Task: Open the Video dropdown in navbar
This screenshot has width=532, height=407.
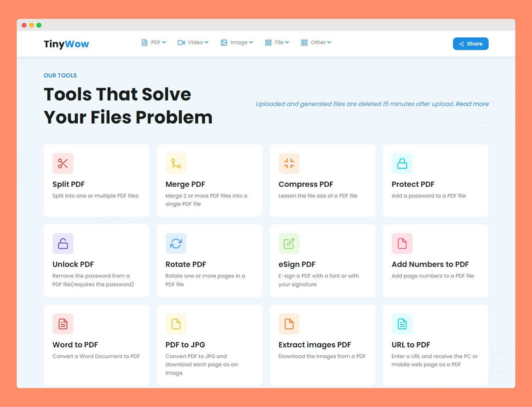Action: click(x=193, y=43)
